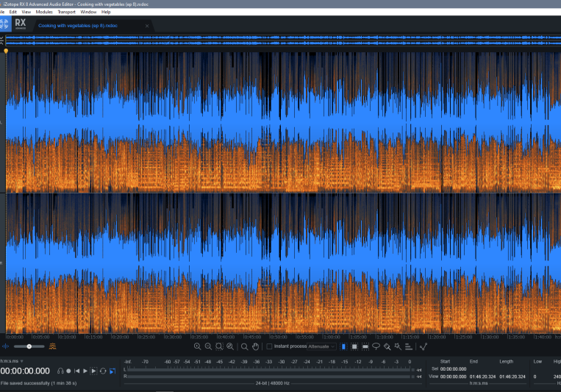The height and width of the screenshot is (392, 561).
Task: Click the Low frequency value 0
Action: click(x=535, y=377)
